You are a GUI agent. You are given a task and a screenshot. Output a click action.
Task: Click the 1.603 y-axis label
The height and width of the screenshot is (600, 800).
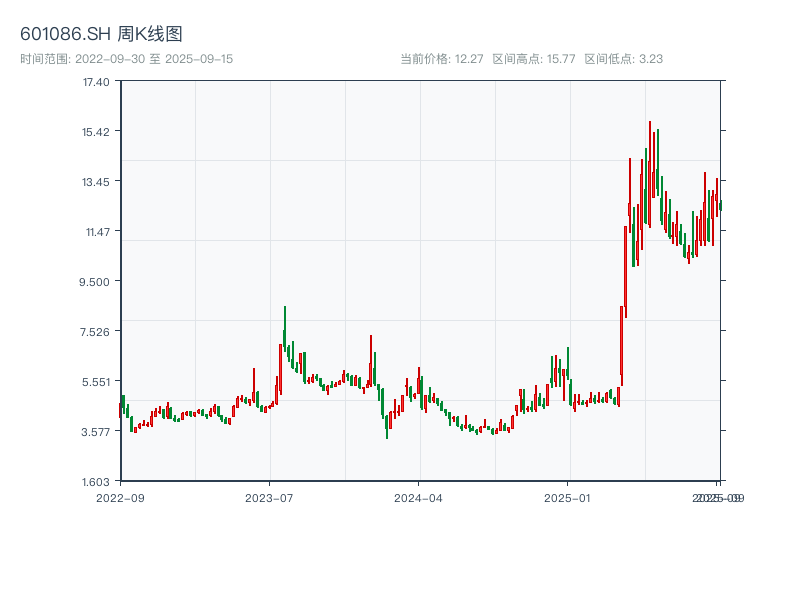click(96, 482)
